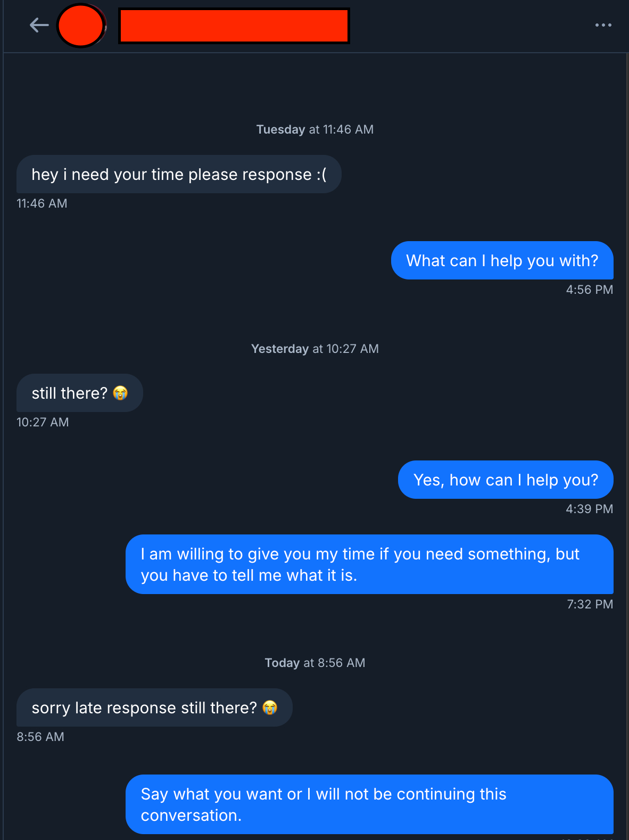Click the back arrow in the header
This screenshot has height=840, width=629.
(x=39, y=25)
